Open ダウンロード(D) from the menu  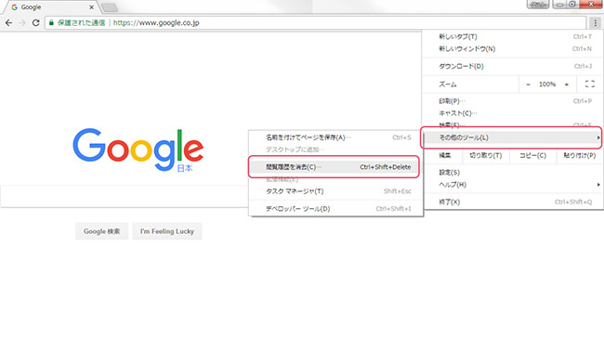(x=513, y=66)
